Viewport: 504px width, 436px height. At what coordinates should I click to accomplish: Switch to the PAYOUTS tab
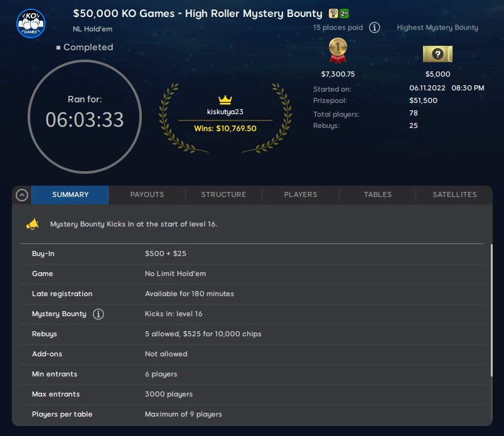(146, 194)
